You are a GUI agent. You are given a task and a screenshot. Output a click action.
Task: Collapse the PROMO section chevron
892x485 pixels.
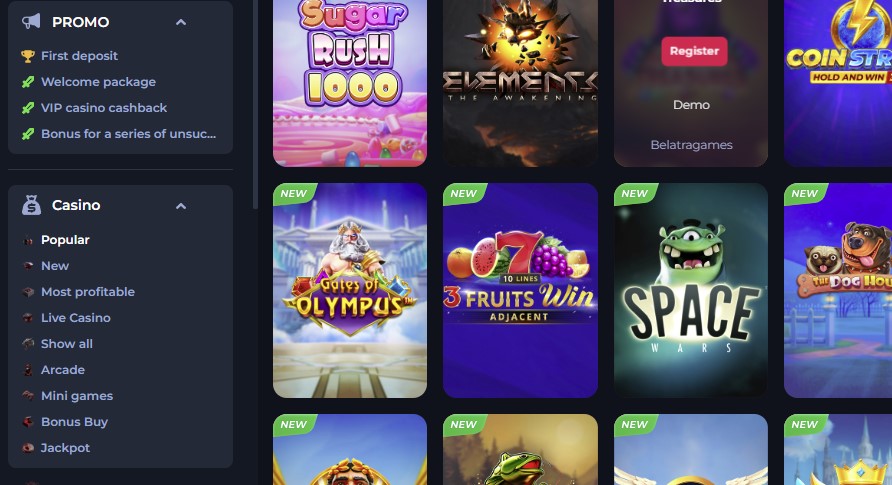pos(181,22)
